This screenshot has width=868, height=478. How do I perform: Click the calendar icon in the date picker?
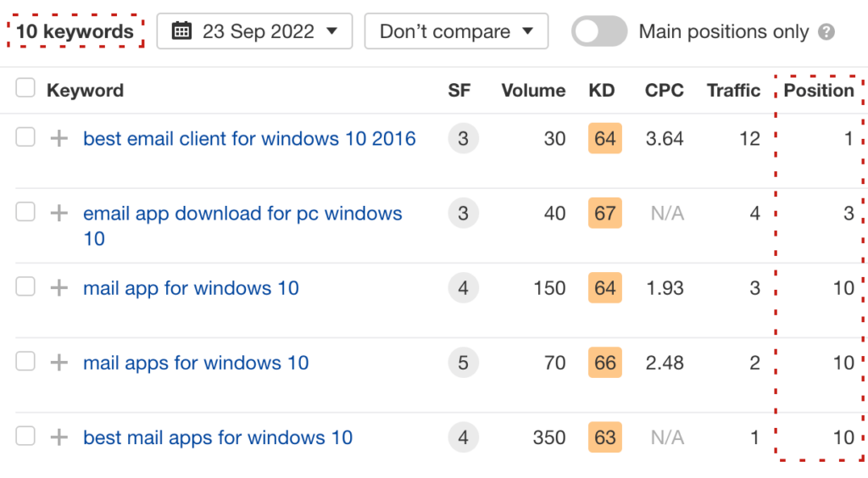pyautogui.click(x=181, y=31)
